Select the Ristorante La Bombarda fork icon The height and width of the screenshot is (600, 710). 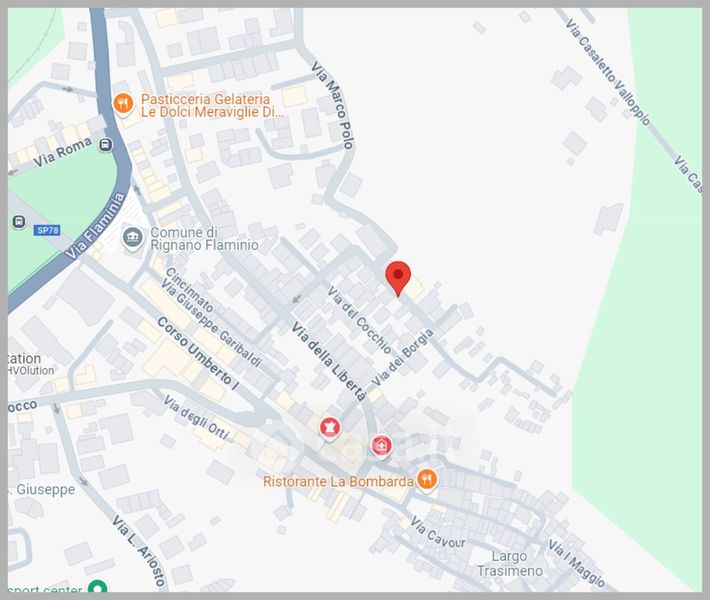click(427, 480)
